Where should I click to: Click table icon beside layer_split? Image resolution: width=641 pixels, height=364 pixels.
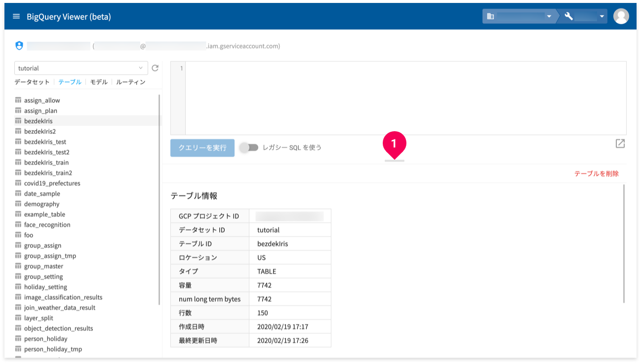coord(18,318)
